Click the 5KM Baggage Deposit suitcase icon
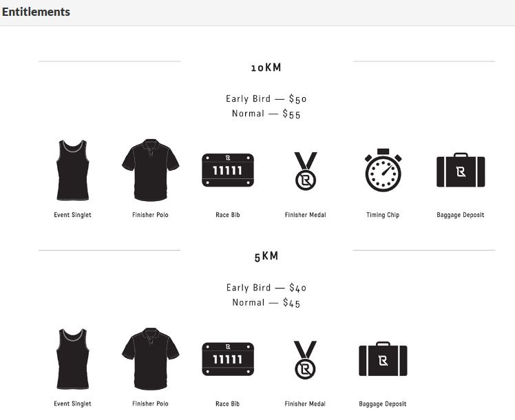The height and width of the screenshot is (420, 515). pyautogui.click(x=383, y=359)
